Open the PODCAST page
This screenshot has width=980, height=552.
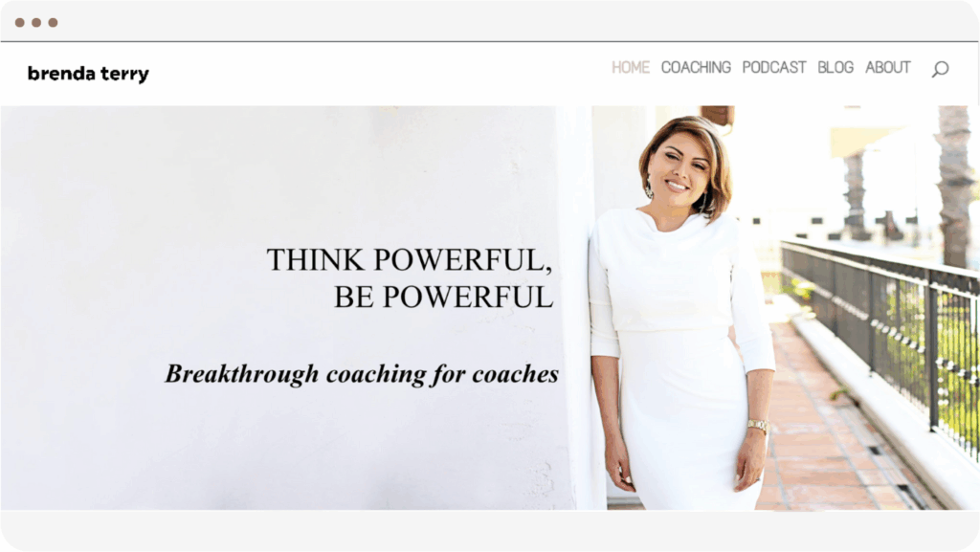click(773, 67)
